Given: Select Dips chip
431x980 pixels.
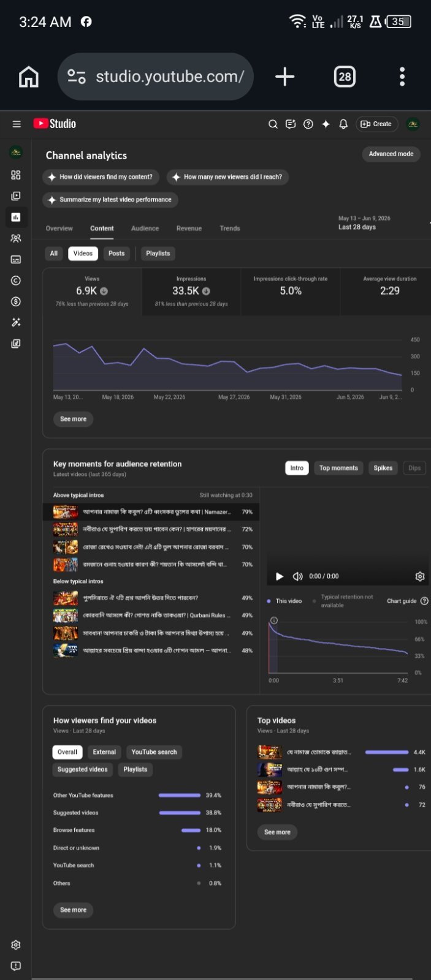Looking at the screenshot, I should pyautogui.click(x=414, y=468).
